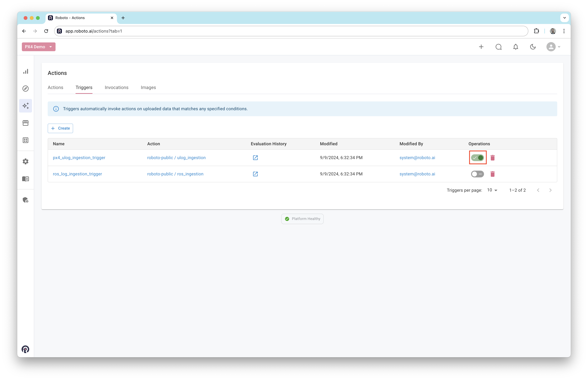Click the compass explore sidebar icon
The width and height of the screenshot is (588, 380).
click(26, 89)
